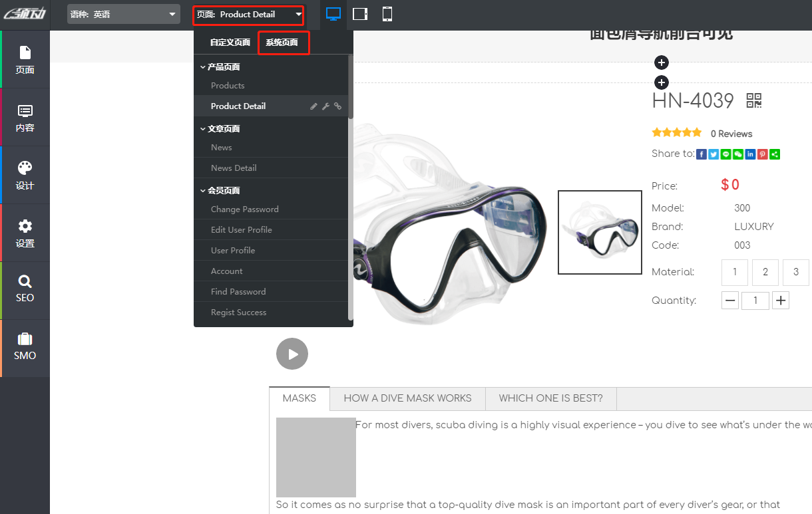The image size is (812, 514).
Task: Share product to WeChat
Action: (738, 154)
